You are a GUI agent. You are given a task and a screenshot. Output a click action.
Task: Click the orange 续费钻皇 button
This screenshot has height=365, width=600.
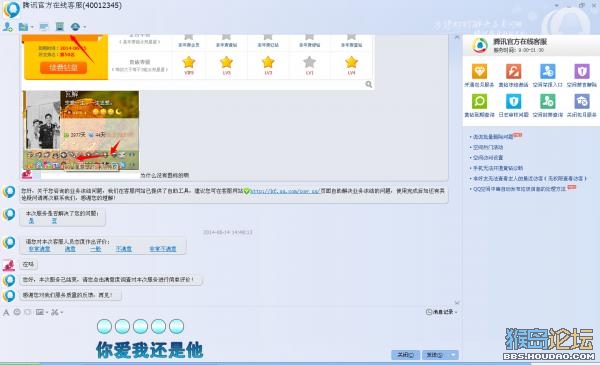(63, 68)
